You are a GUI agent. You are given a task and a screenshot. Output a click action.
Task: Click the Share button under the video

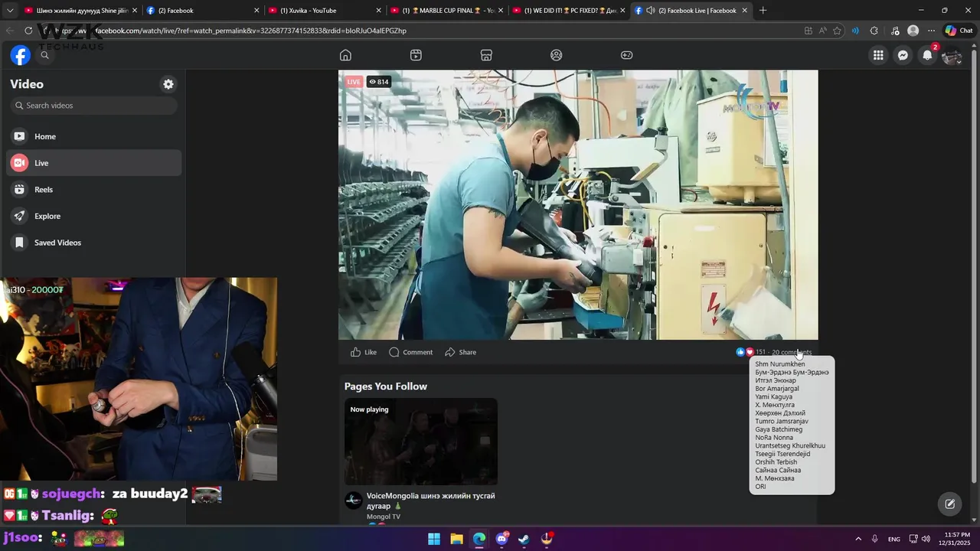pos(460,352)
